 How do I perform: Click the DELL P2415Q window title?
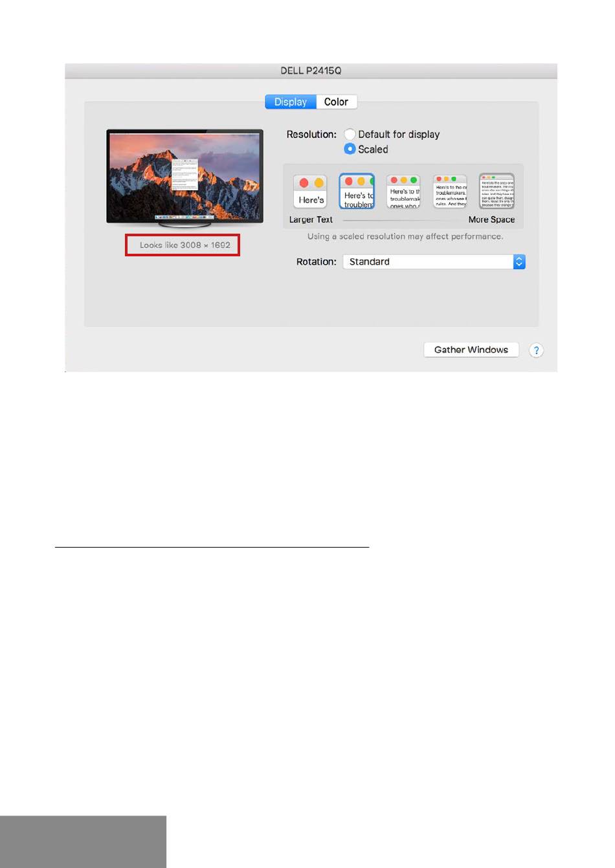311,71
